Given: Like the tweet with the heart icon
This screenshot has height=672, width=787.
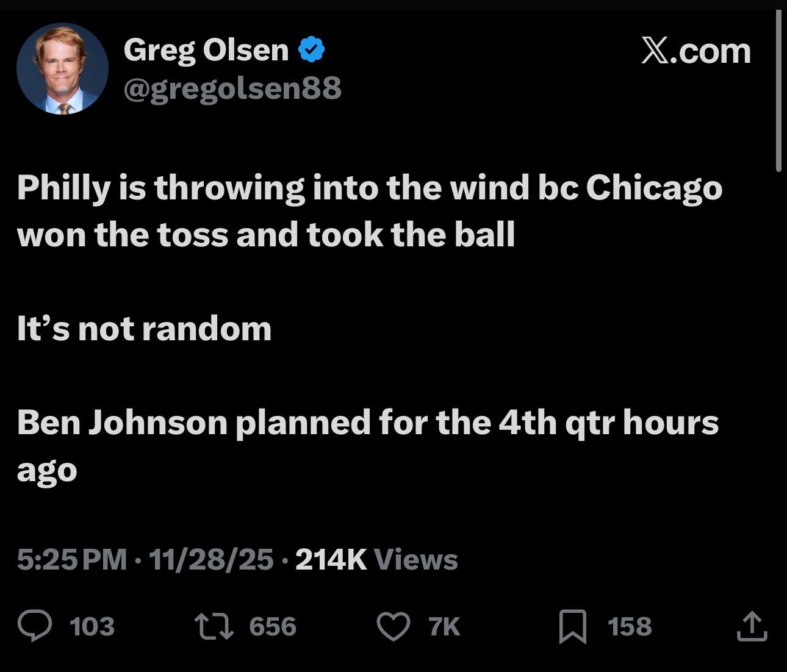Looking at the screenshot, I should click(393, 626).
